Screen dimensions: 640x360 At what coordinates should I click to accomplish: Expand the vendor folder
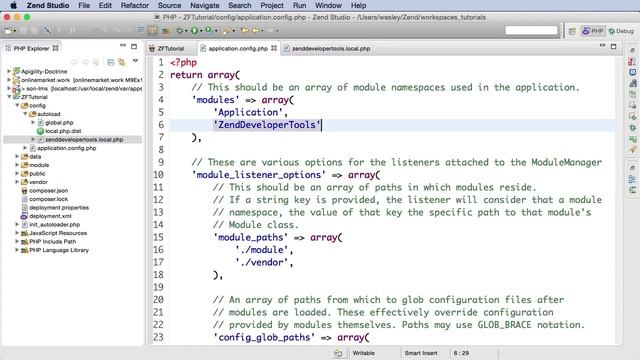pos(17,182)
